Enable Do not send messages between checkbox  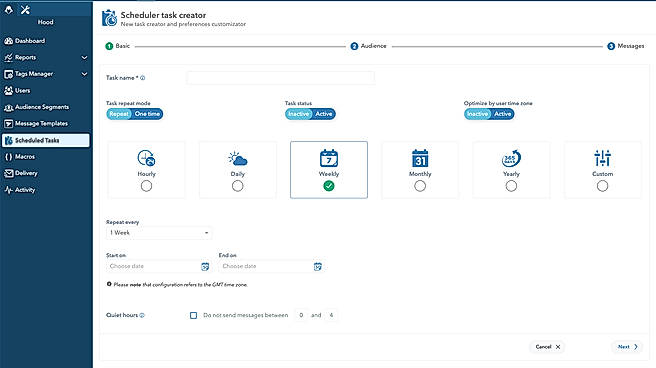193,315
